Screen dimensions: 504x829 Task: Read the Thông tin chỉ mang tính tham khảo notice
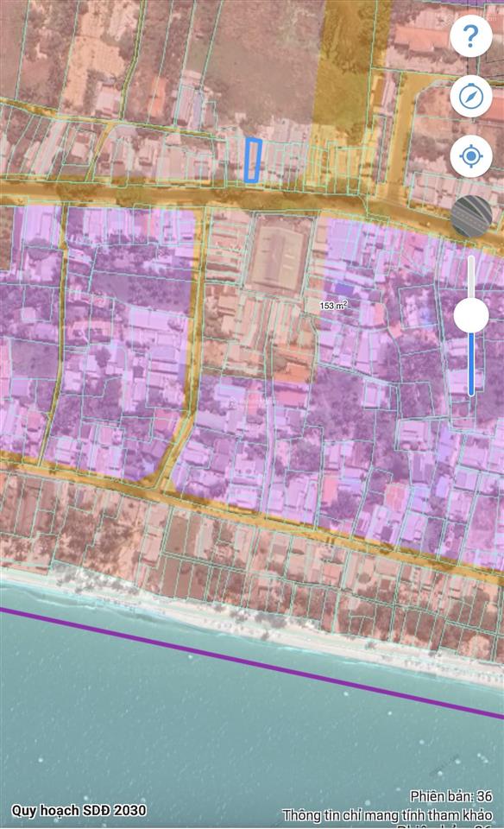pyautogui.click(x=387, y=814)
